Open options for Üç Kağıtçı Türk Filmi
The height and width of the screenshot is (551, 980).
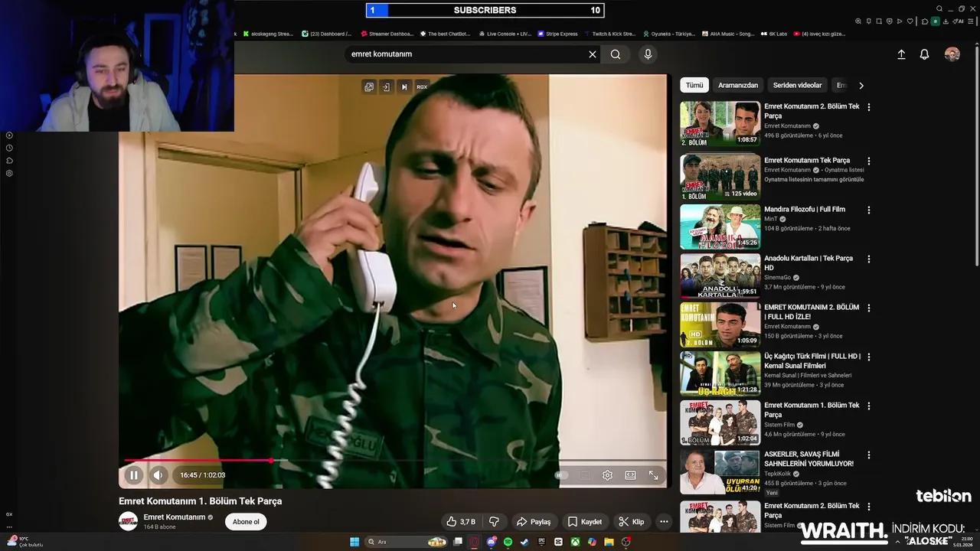click(x=868, y=357)
